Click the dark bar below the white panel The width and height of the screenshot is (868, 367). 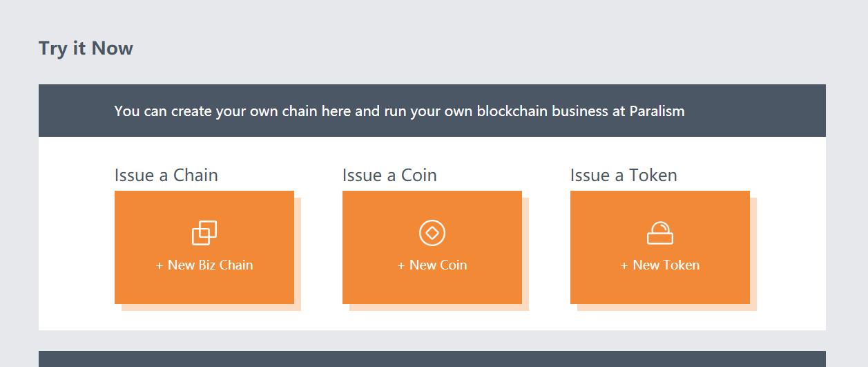tap(432, 359)
